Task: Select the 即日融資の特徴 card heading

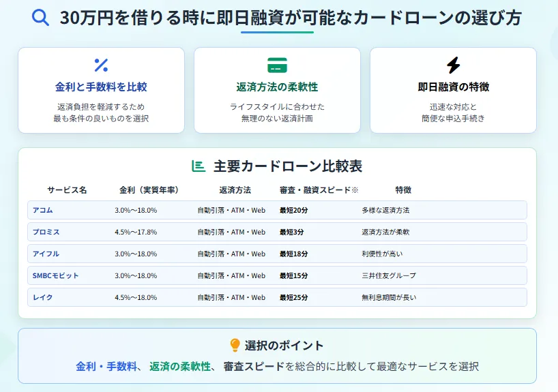Action: pos(454,87)
